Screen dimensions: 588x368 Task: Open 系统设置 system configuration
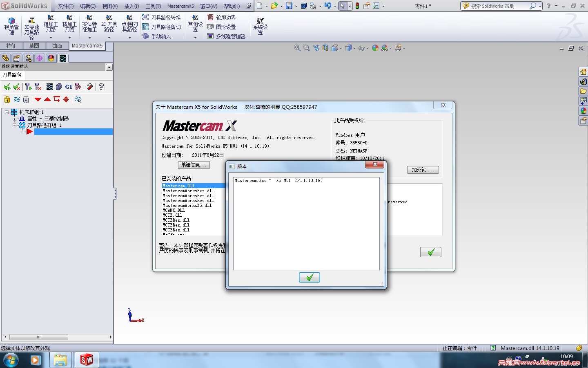point(260,27)
